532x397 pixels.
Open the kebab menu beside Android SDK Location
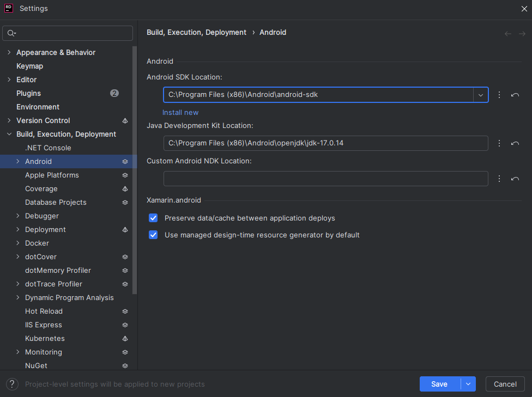499,95
